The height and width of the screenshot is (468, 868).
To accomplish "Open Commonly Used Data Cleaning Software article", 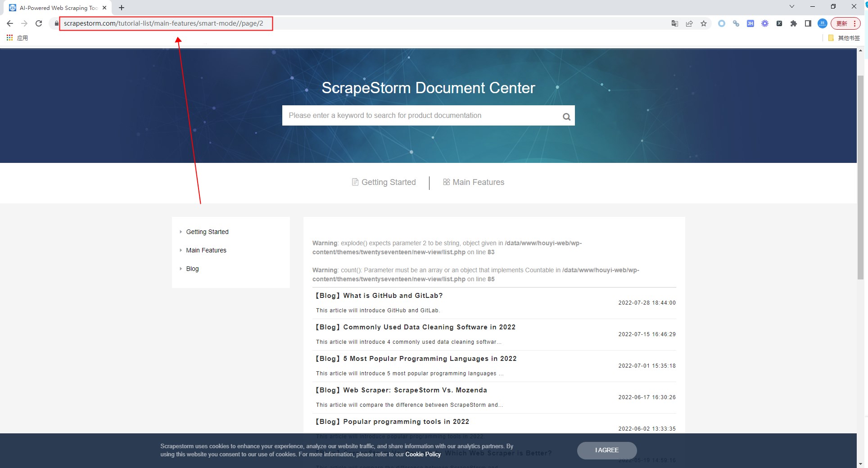I will (x=415, y=327).
